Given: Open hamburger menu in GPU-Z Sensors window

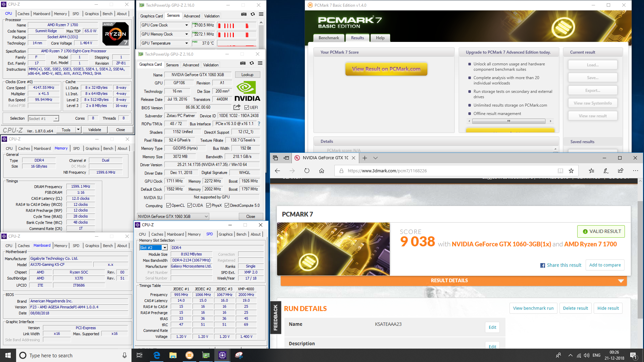Looking at the screenshot, I should click(261, 14).
